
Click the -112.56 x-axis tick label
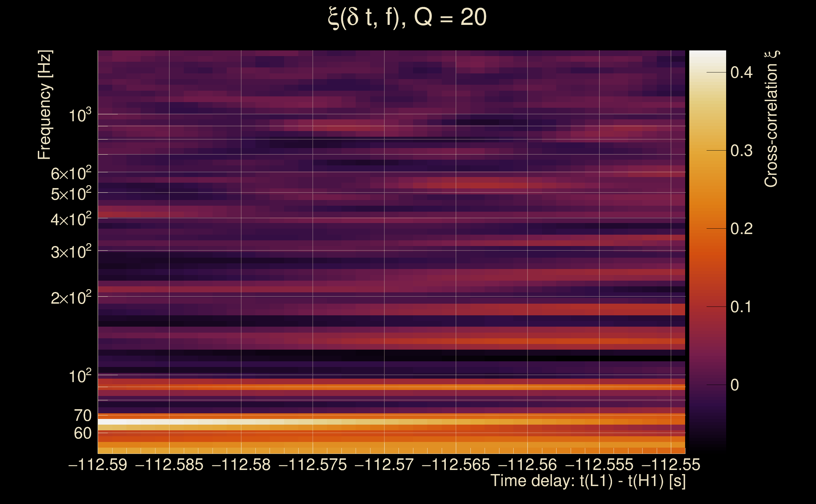[x=527, y=465]
